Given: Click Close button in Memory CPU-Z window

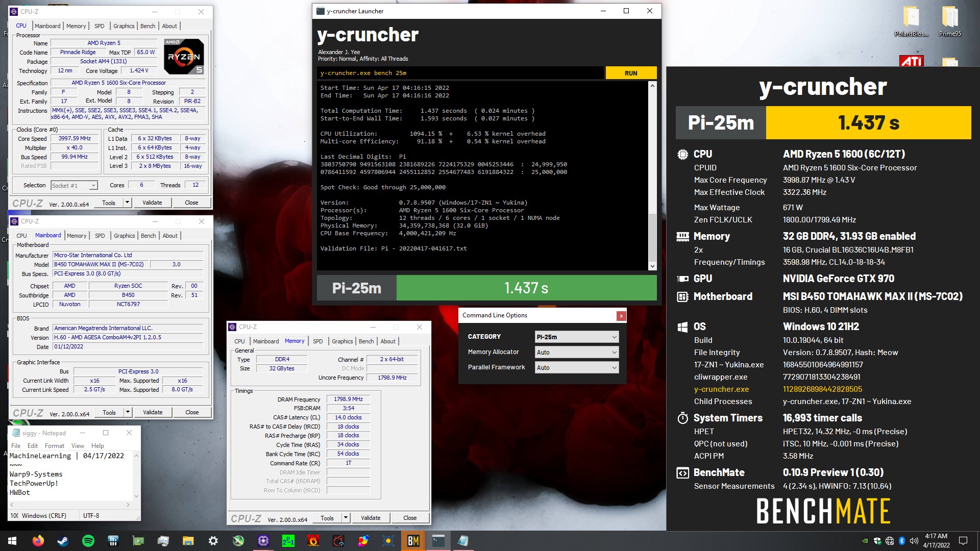Looking at the screenshot, I should (x=410, y=518).
